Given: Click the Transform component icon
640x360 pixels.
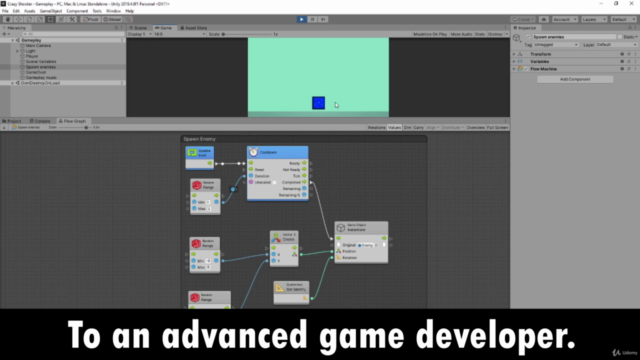Looking at the screenshot, I should 520,54.
